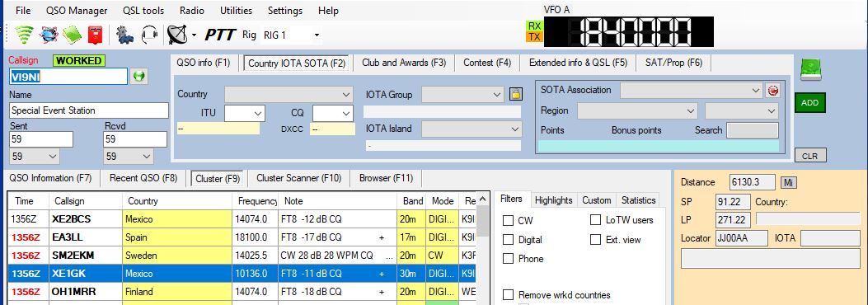Click the TX indicator

coord(534,37)
